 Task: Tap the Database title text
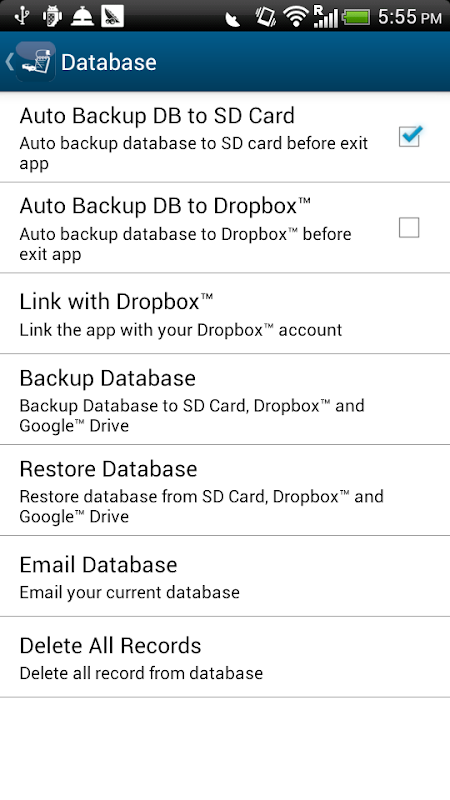[109, 62]
